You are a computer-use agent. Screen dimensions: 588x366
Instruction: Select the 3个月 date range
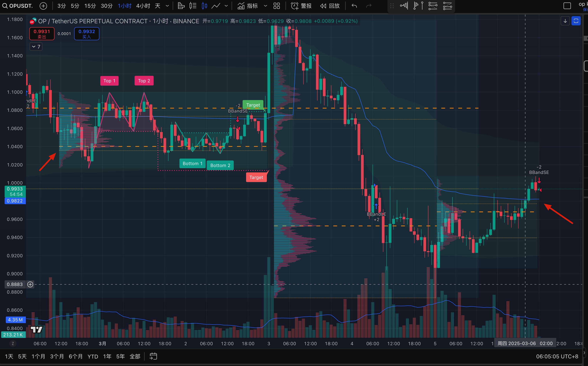point(57,356)
